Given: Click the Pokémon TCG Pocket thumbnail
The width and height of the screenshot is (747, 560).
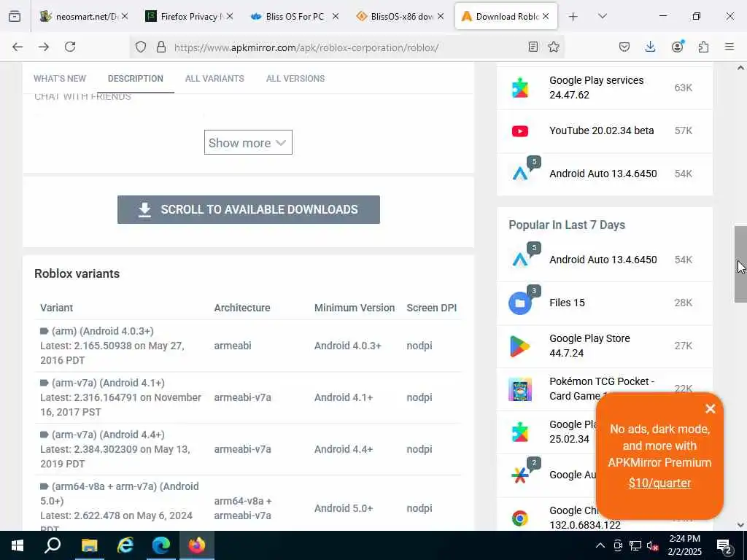Looking at the screenshot, I should pos(519,389).
